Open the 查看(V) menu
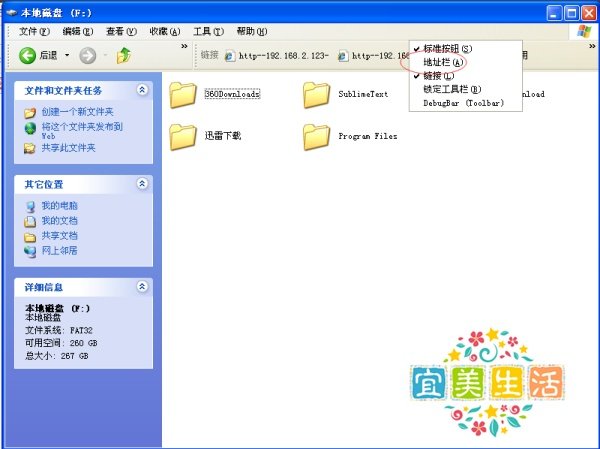Image resolution: width=600 pixels, height=449 pixels. pos(121,31)
